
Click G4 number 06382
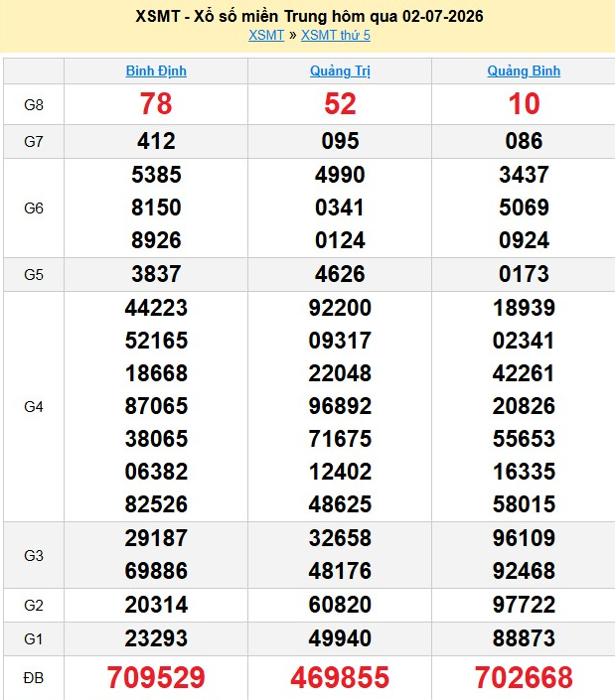tap(156, 472)
